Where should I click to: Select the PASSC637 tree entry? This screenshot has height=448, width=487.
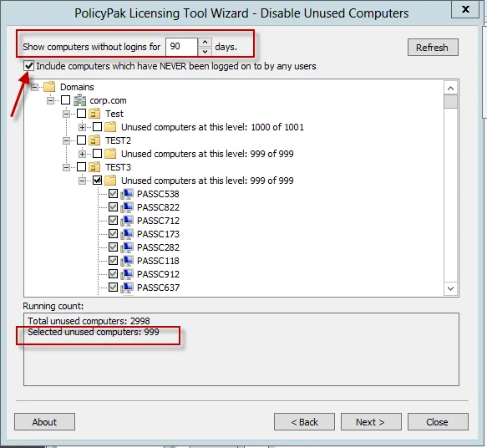tap(158, 288)
